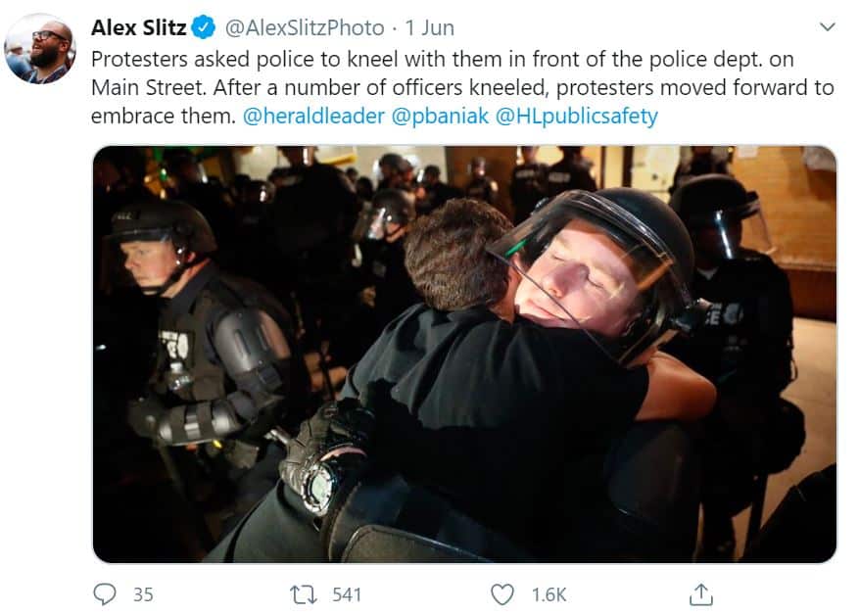Open the share upload icon
The width and height of the screenshot is (859, 616).
pos(700,594)
